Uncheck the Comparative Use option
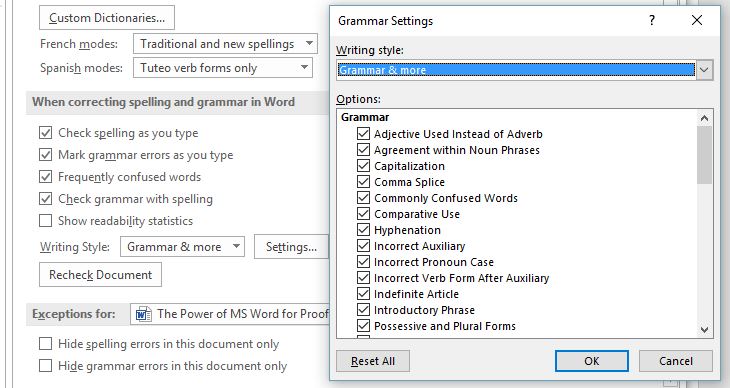This screenshot has height=388, width=730. pyautogui.click(x=363, y=214)
